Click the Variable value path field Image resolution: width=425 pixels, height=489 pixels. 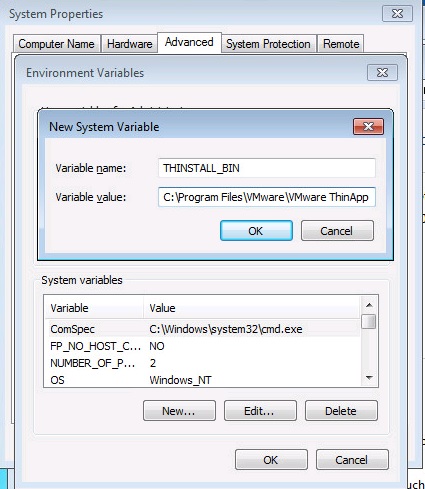tap(267, 197)
